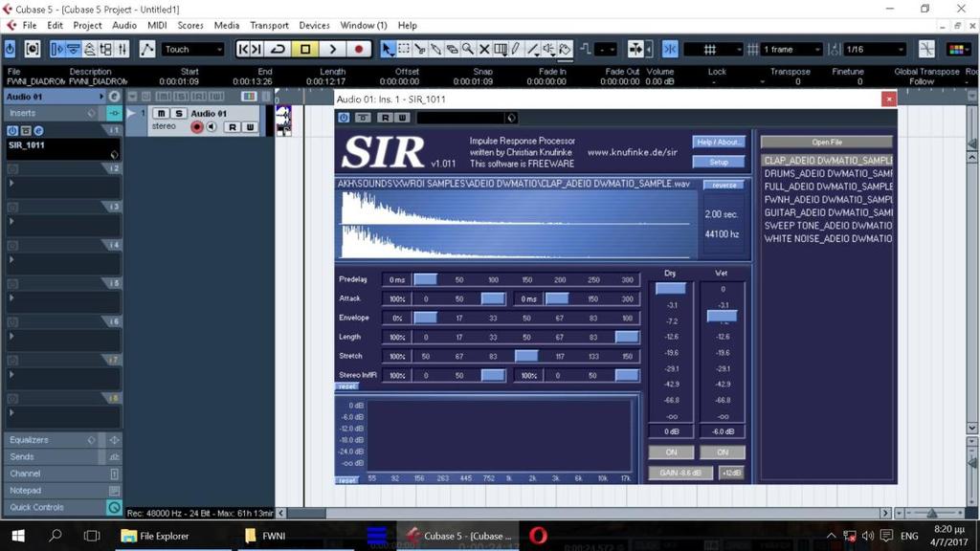Select DRUMS_ADEIO DWMATIO sample in list

[828, 173]
